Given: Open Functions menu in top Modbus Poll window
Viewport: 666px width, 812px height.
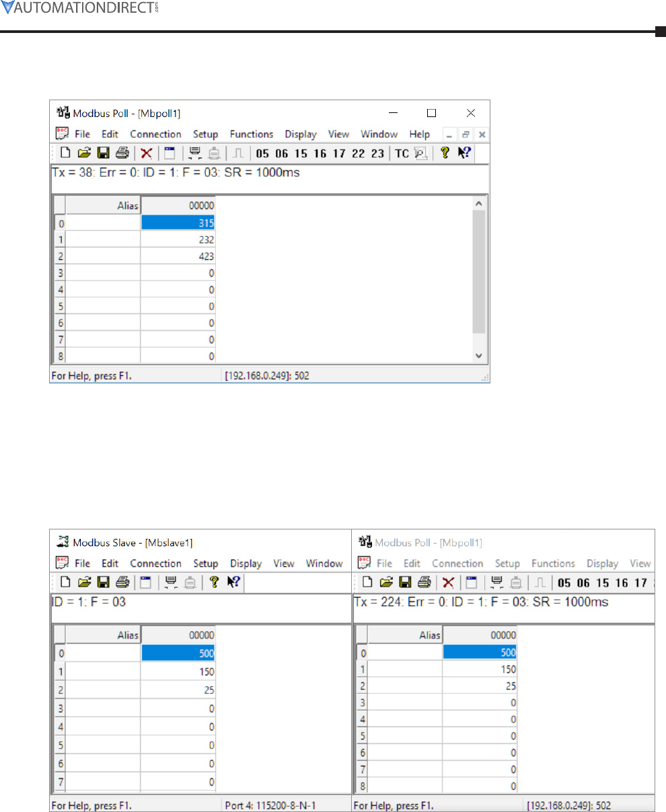Looking at the screenshot, I should point(252,134).
